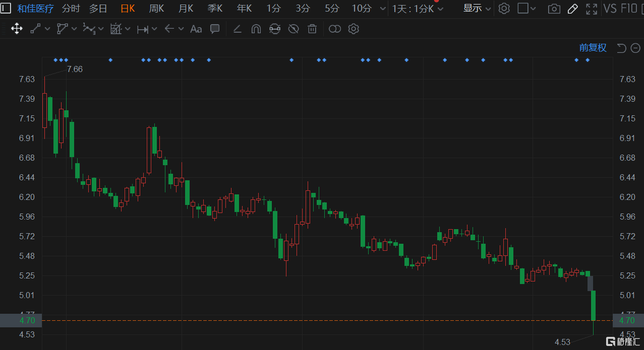This screenshot has width=644, height=350.
Task: Select the wave pattern drawing tool
Action: pos(89,29)
